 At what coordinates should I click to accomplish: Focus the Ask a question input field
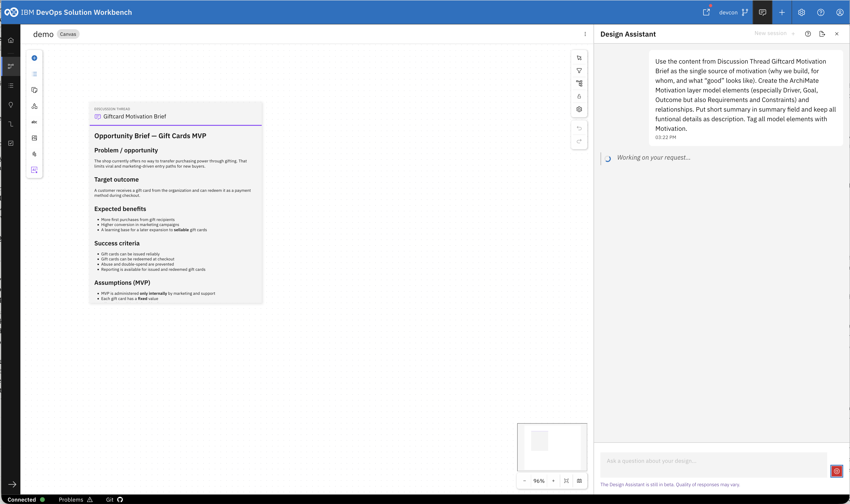[713, 465]
